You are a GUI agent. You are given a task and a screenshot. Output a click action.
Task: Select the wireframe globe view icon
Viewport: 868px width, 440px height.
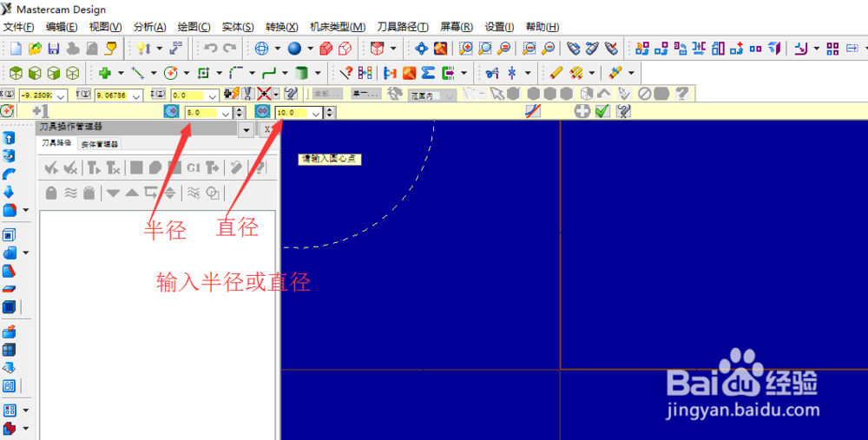click(x=261, y=49)
